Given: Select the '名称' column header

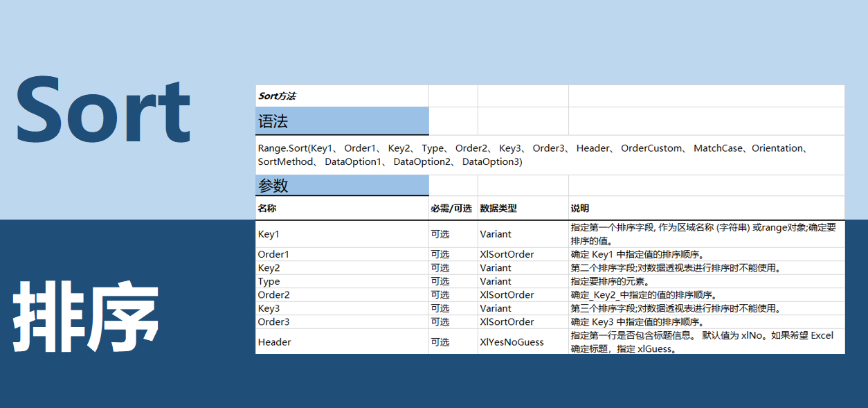Looking at the screenshot, I should coord(342,208).
